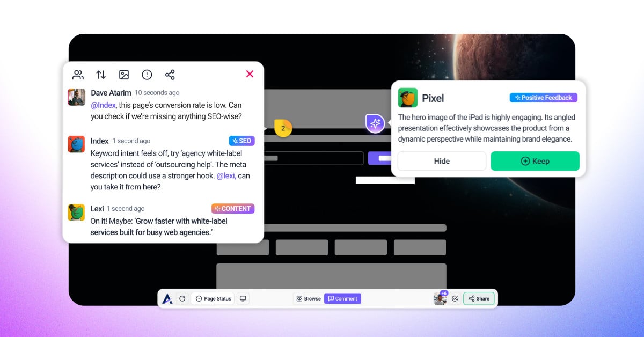Screen dimensions: 644x337
Task: Click the refresh icon in bottom toolbar
Action: tap(182, 299)
